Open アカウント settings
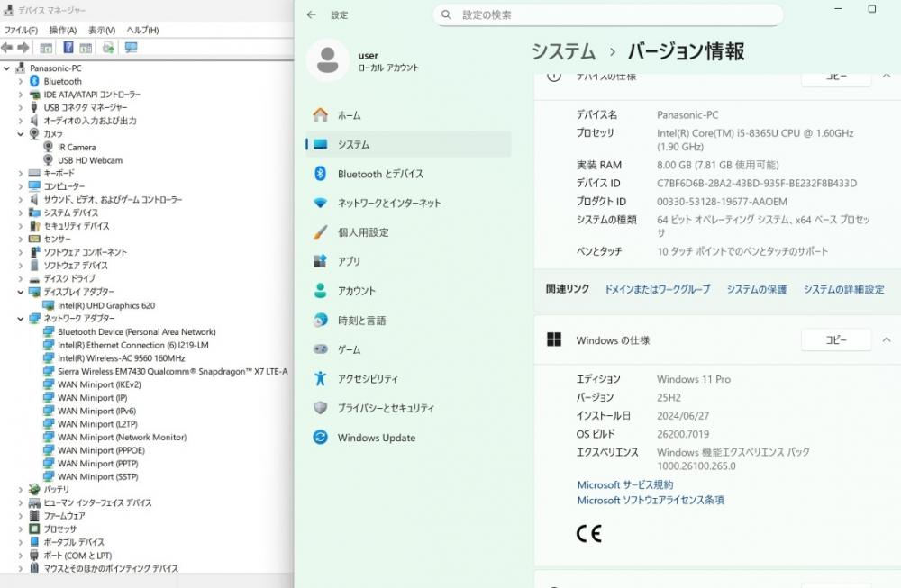This screenshot has height=588, width=901. coord(408,291)
